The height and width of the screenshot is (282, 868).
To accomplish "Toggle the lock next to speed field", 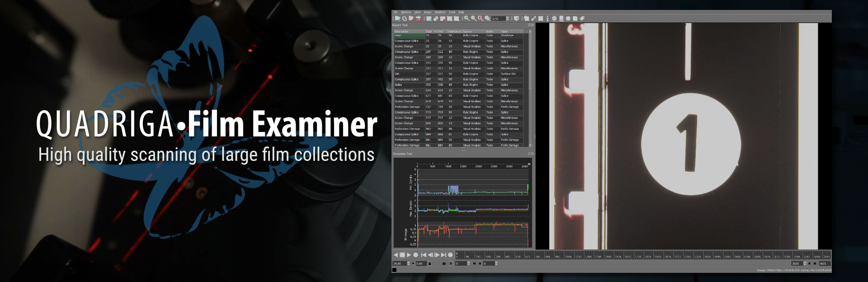I will point(429,263).
